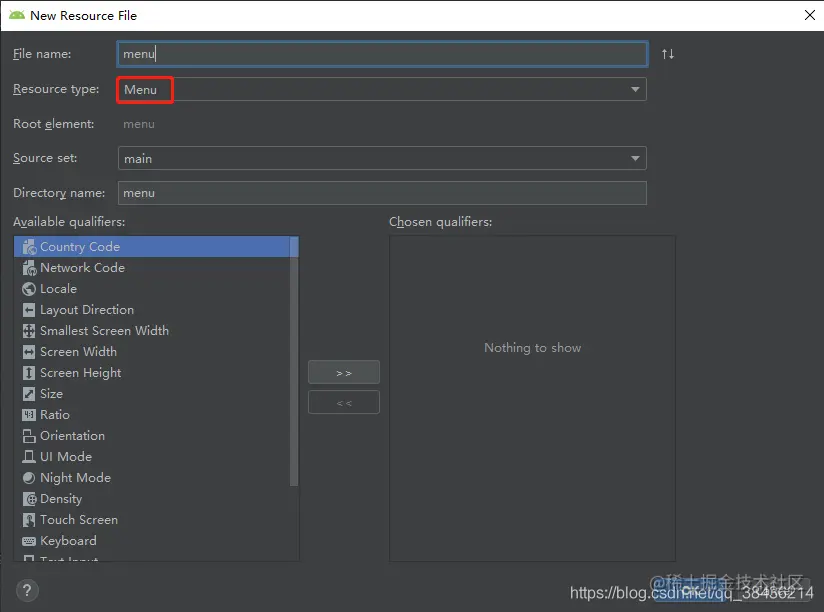Image resolution: width=824 pixels, height=612 pixels.
Task: Click the main value in Source set
Action: pos(138,159)
